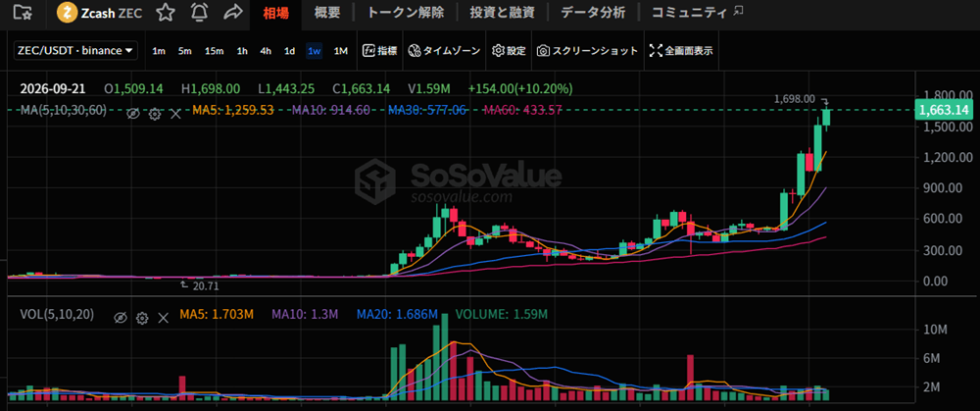Click the volume MA5: 1.703M label

(217, 315)
